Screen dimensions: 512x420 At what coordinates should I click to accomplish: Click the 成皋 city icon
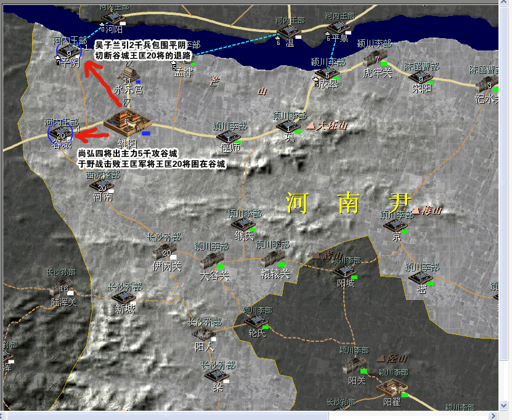[327, 73]
